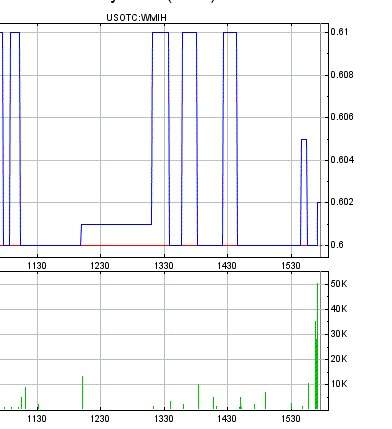Click the 50K volume axis label
The image size is (392, 429).
(x=339, y=284)
